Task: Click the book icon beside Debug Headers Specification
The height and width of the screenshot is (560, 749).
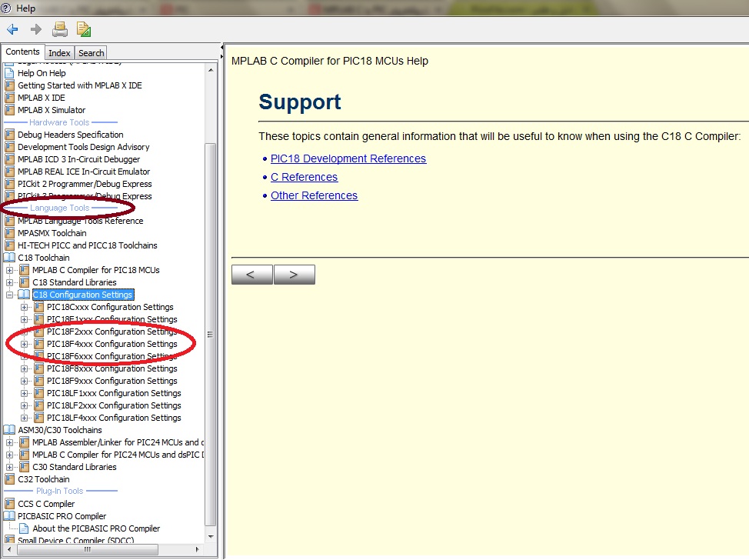Action: [x=9, y=135]
